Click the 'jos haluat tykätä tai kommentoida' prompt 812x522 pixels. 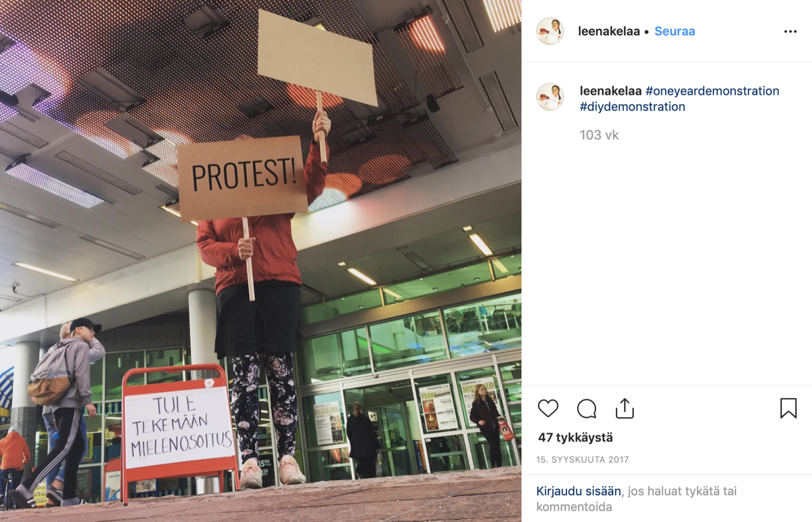(x=636, y=499)
